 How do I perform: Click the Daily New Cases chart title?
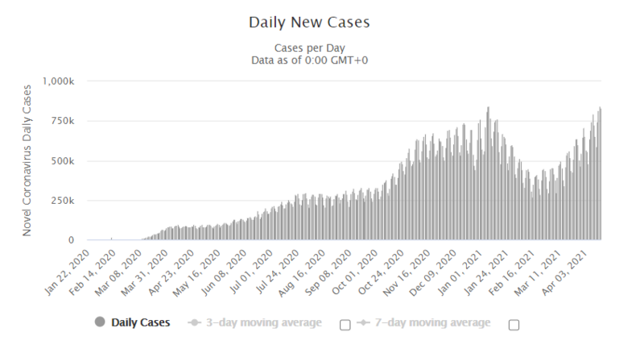pos(309,23)
